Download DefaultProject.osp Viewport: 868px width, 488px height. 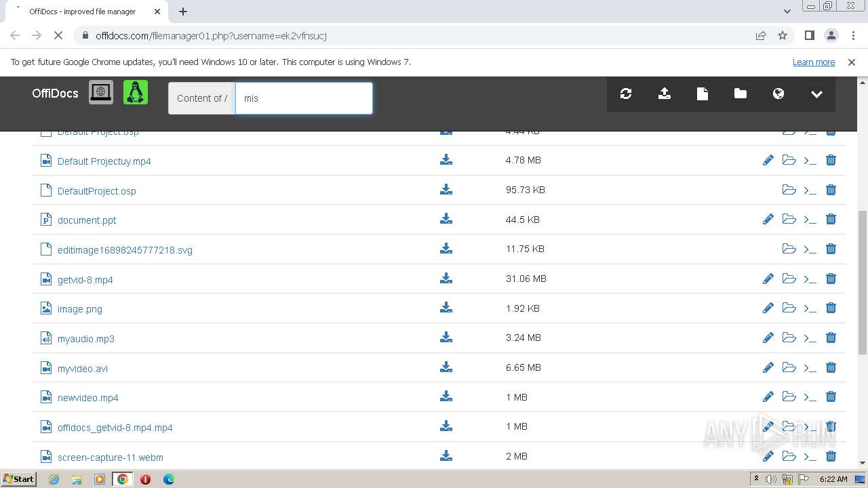(446, 190)
